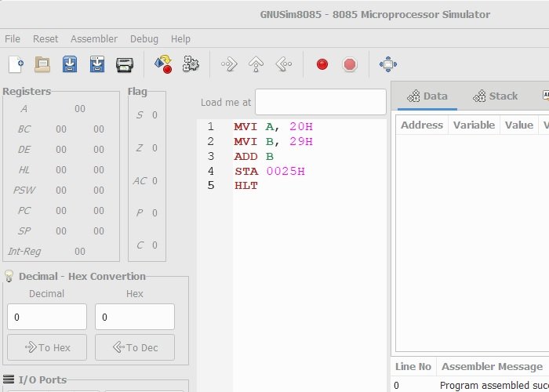The height and width of the screenshot is (392, 549).
Task: Click the Execute gears icon
Action: pyautogui.click(x=191, y=64)
